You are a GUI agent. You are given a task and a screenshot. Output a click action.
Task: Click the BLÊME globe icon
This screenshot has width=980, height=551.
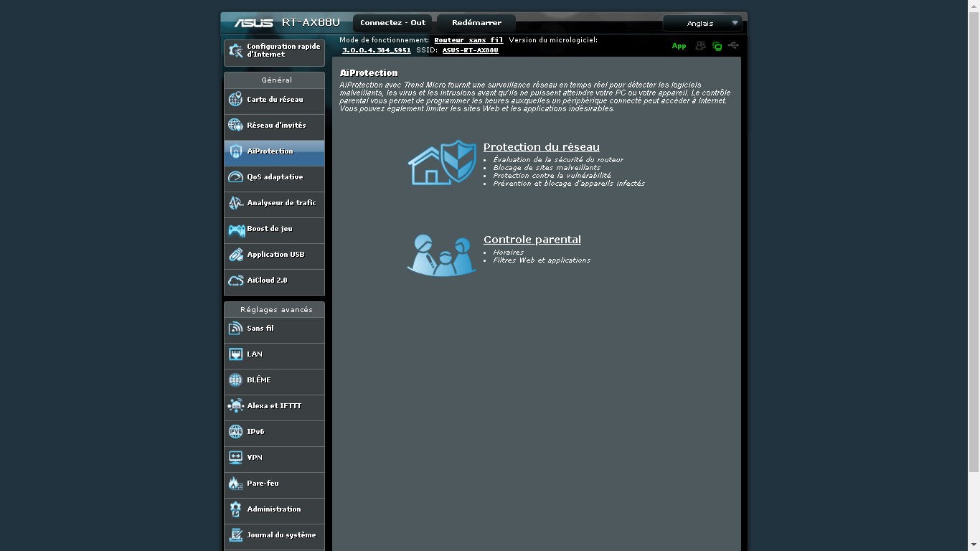click(235, 380)
